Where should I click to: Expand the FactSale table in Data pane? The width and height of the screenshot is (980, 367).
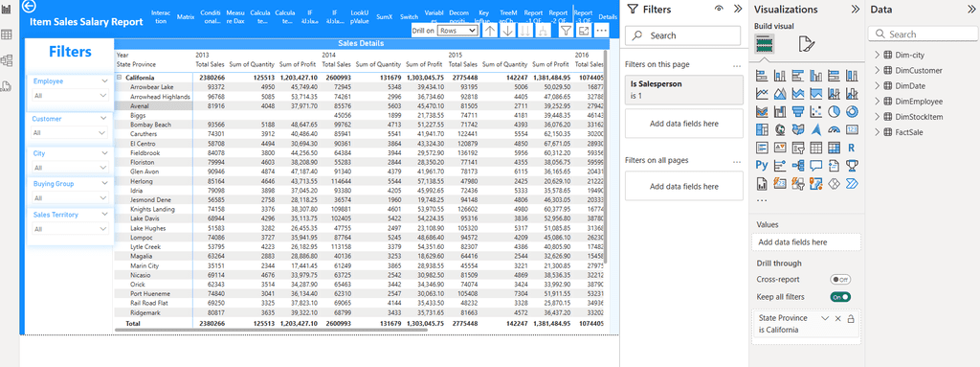(877, 132)
